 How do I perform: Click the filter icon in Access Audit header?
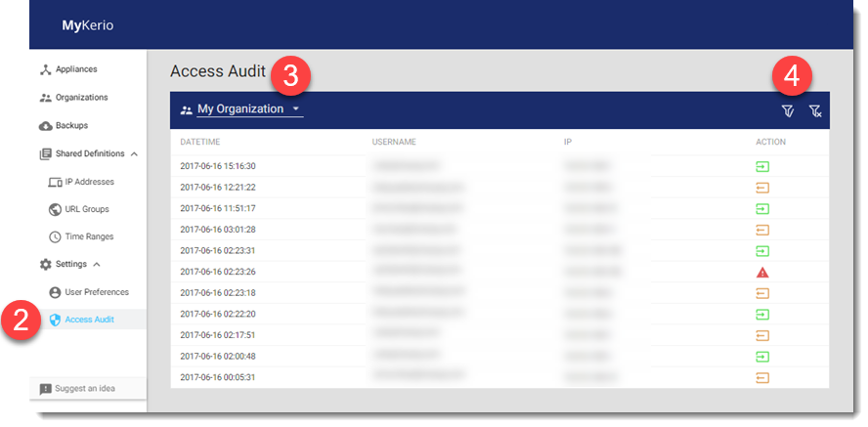[788, 111]
